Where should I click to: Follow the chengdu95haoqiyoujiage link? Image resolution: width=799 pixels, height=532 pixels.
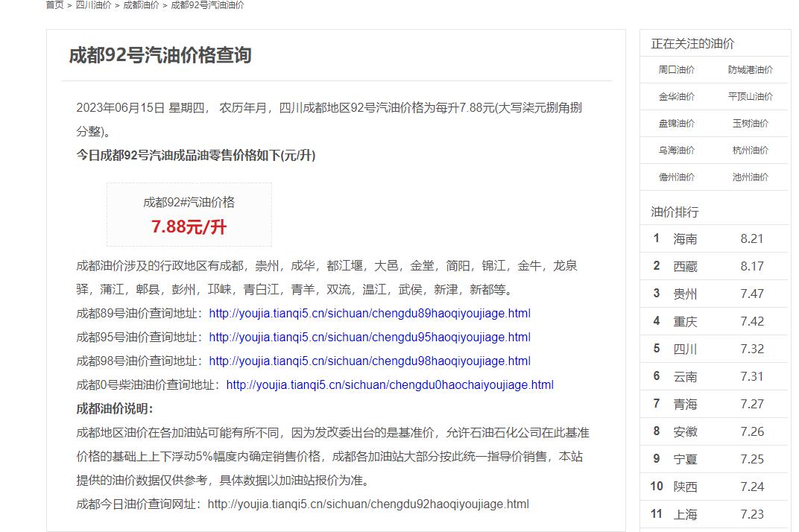click(370, 338)
